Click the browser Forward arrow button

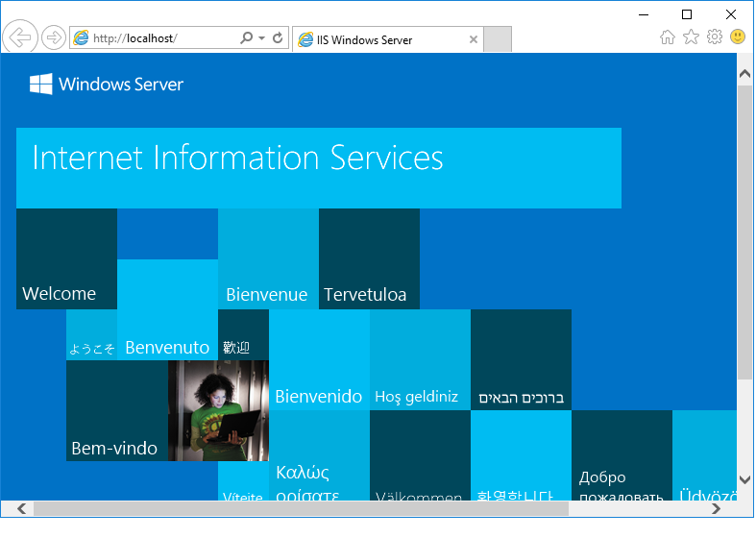point(54,37)
